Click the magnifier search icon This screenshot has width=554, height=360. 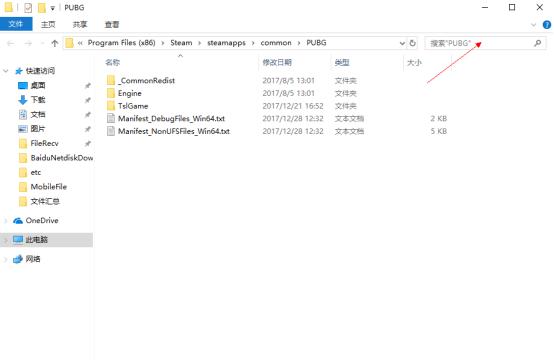[537, 43]
